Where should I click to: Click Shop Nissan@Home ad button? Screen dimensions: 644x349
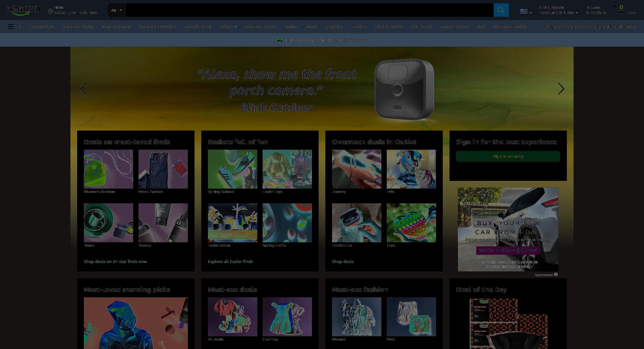pos(508,250)
